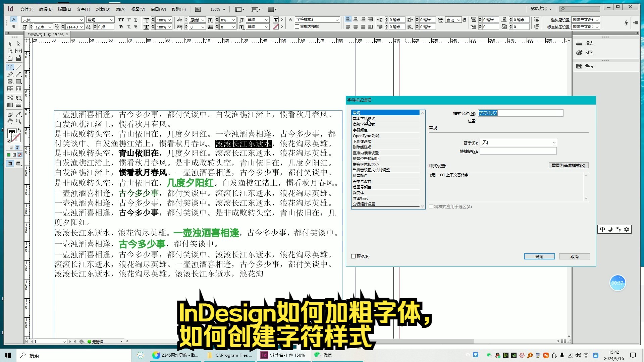Viewport: 644px width, 362px height.
Task: Open the 基于 dropdown showing [无]
Action: point(518,142)
